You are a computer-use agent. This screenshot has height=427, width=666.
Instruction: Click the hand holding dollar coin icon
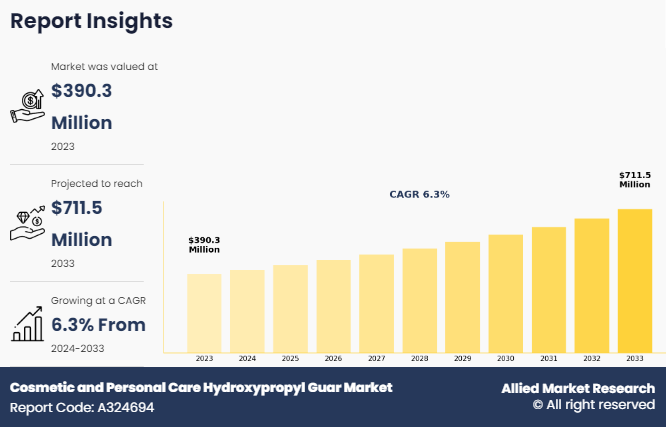(27, 105)
